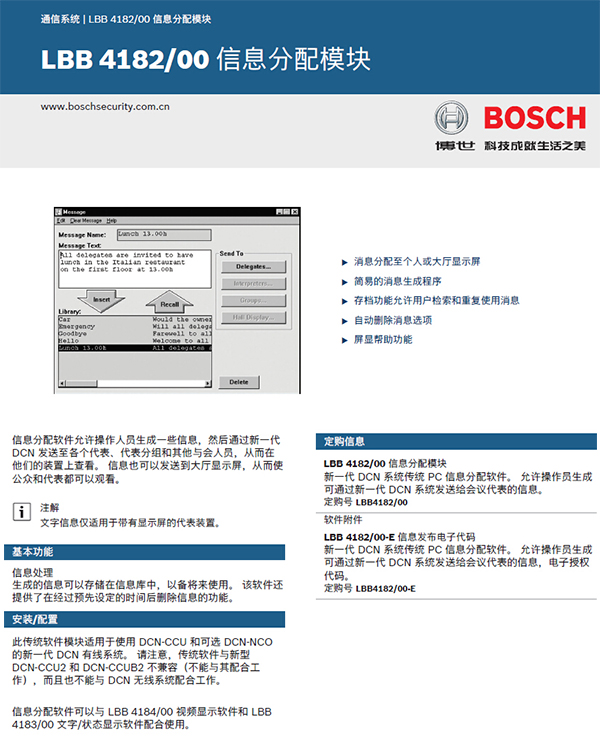Screen dimensions: 600x741
Task: Click the blue bullet arrow before 存档功能允许用户检索
Action: (344, 301)
